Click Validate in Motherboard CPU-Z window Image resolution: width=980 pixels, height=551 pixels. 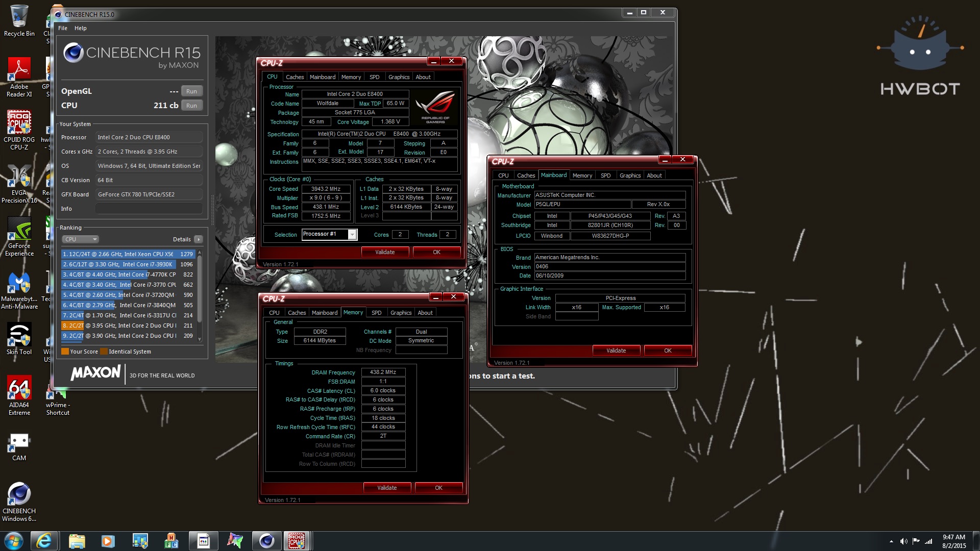tap(616, 350)
